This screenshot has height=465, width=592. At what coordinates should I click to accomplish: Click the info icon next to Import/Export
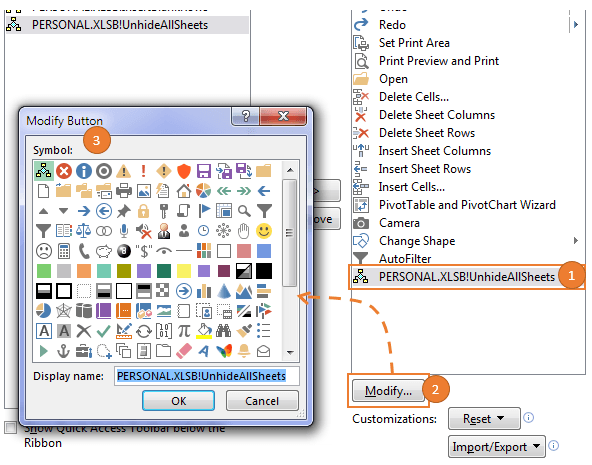coord(553,446)
